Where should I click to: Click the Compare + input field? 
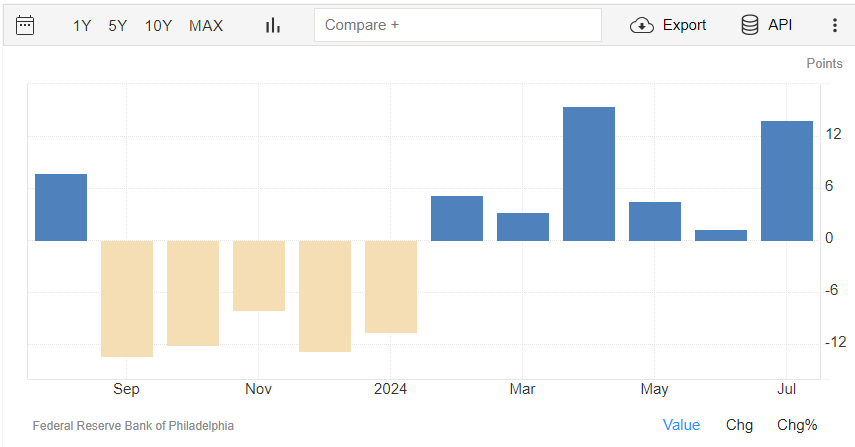pyautogui.click(x=457, y=25)
